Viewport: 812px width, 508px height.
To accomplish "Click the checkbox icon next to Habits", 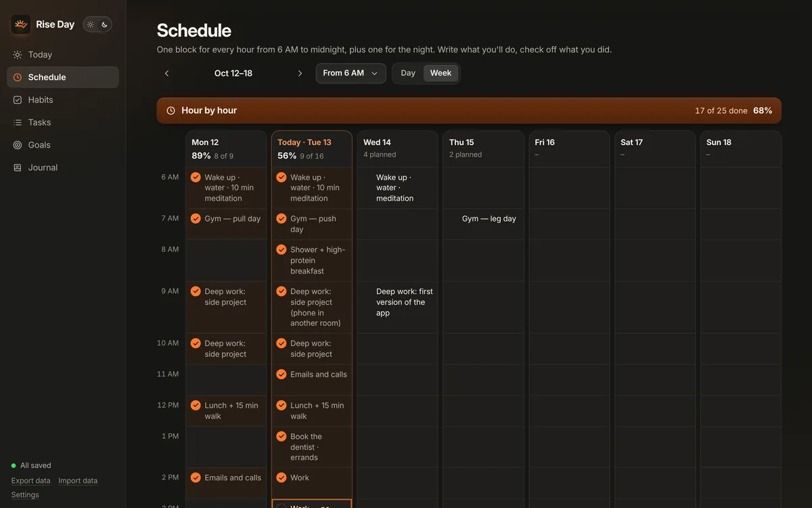I will pos(18,100).
